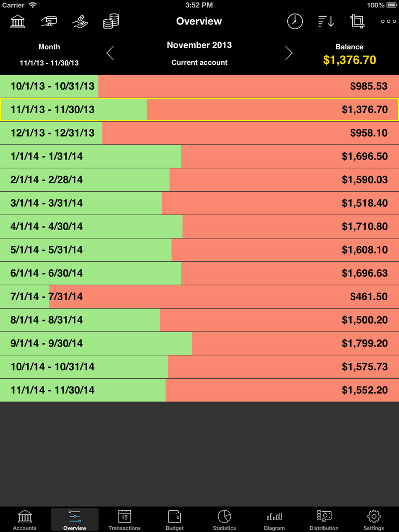
Task: Tap the bank building icon in top toolbar
Action: (x=18, y=21)
